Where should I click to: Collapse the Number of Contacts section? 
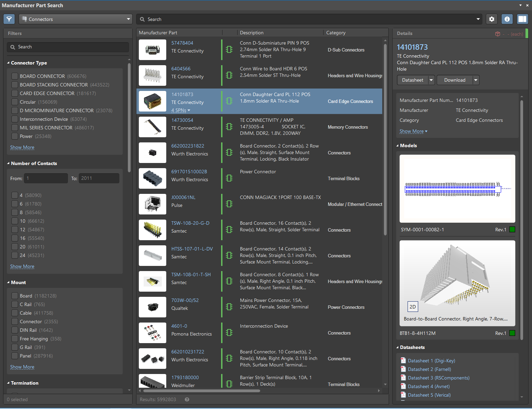point(8,163)
